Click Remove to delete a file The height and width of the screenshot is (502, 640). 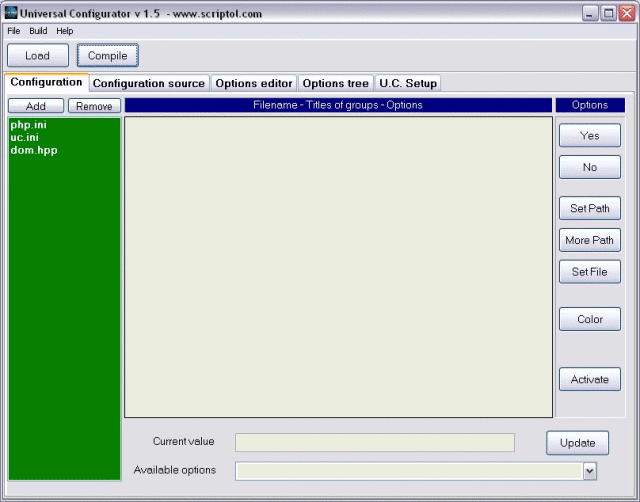tap(94, 106)
